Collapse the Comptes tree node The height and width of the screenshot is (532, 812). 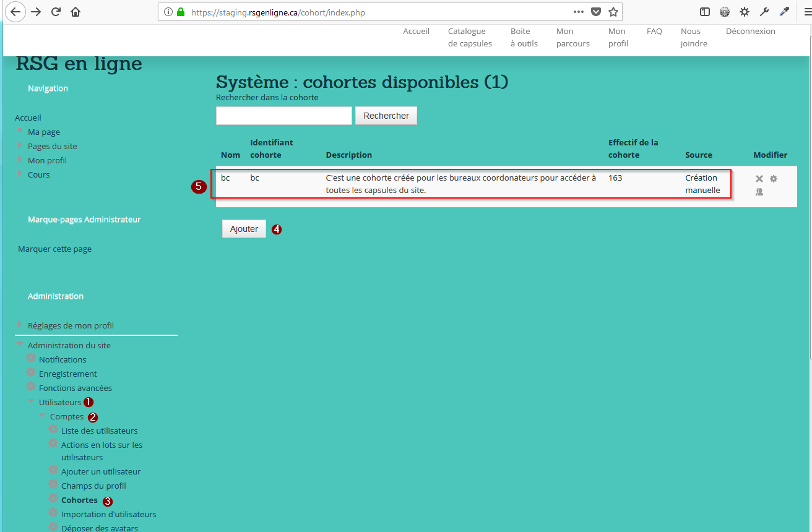tap(42, 416)
